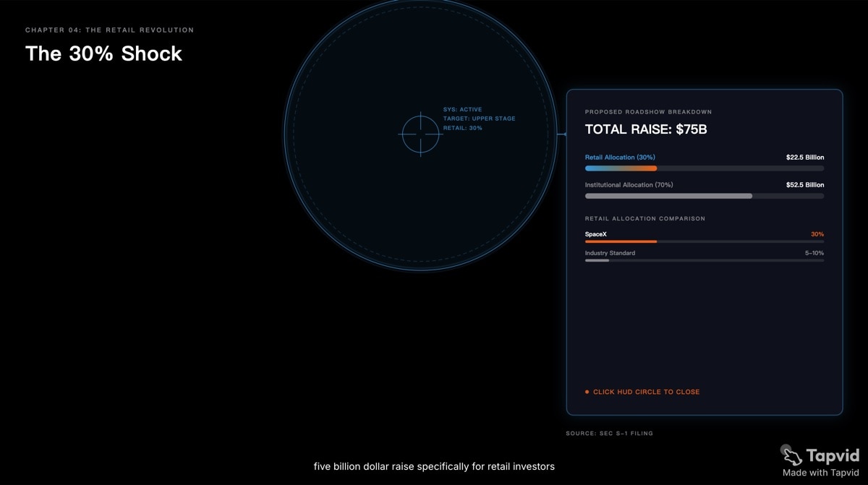This screenshot has width=868, height=485.
Task: Click the orange '30%' SpaceX value
Action: pos(817,234)
